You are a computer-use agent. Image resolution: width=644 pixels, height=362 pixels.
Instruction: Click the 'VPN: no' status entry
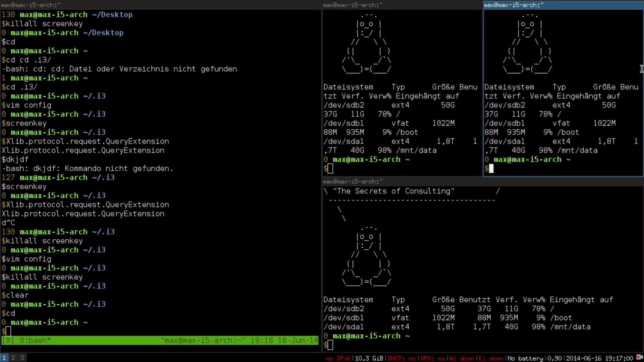tap(433, 358)
